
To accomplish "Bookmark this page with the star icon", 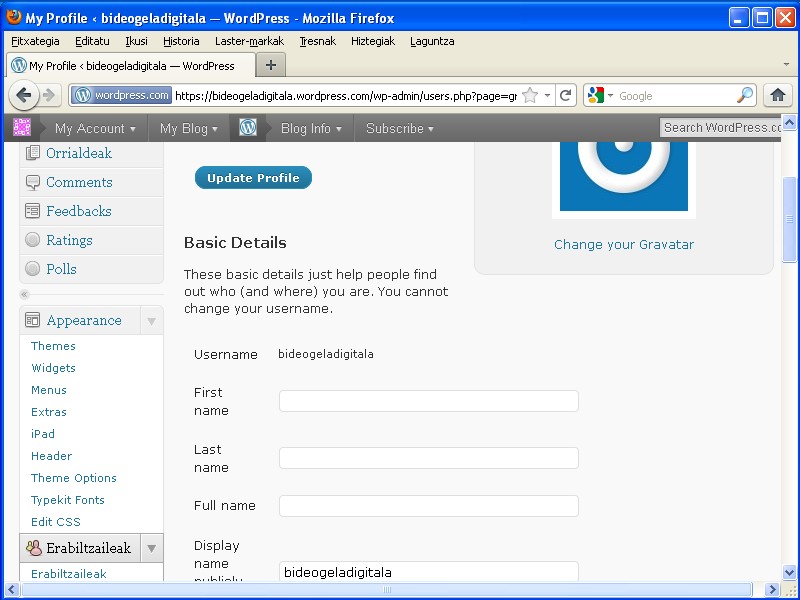I will pyautogui.click(x=530, y=95).
